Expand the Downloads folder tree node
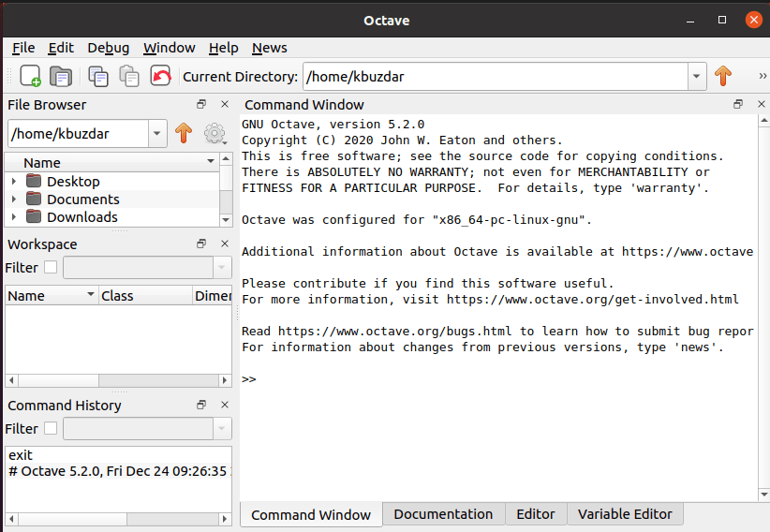 pyautogui.click(x=14, y=216)
